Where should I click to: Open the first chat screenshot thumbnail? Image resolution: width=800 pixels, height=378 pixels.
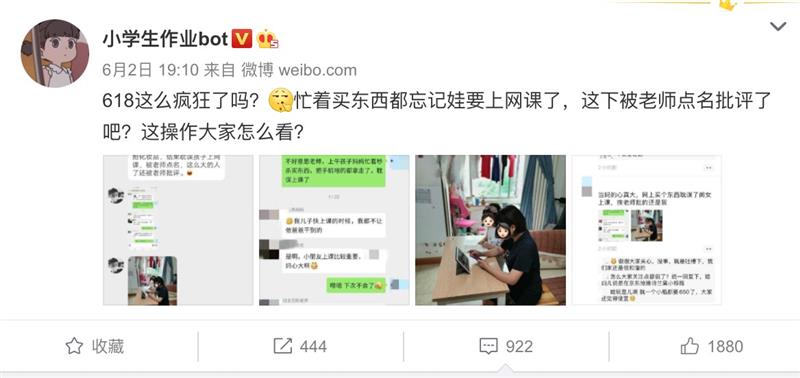pyautogui.click(x=178, y=230)
